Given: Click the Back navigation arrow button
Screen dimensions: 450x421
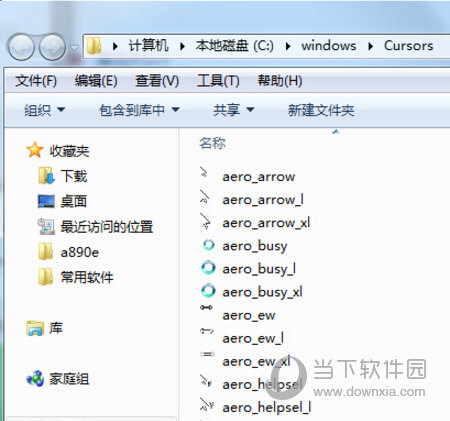Looking at the screenshot, I should point(21,47).
